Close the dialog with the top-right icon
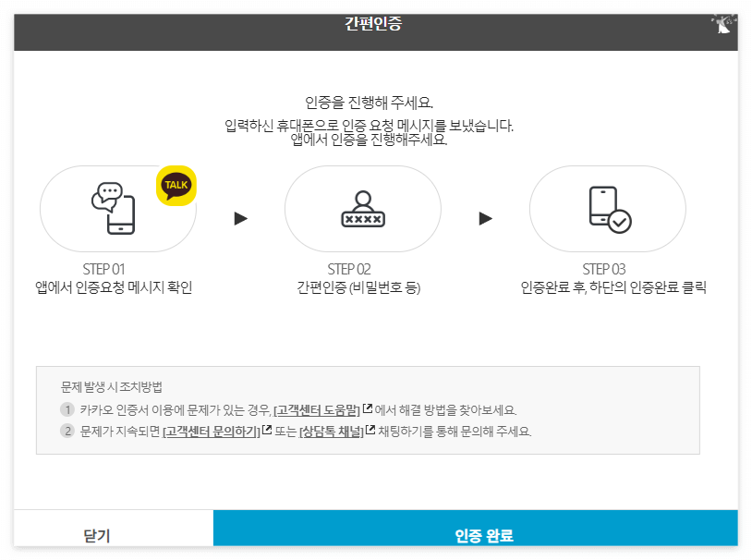The image size is (752, 560). click(723, 24)
